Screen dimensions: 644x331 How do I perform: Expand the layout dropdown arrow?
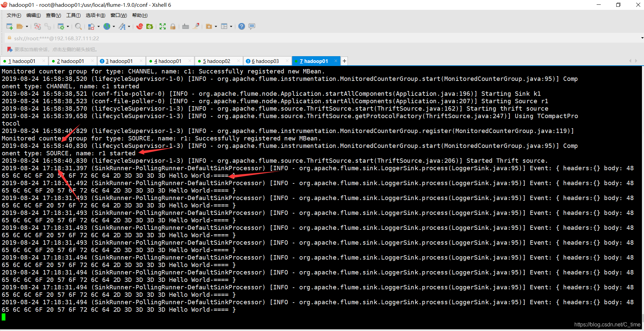click(x=231, y=26)
